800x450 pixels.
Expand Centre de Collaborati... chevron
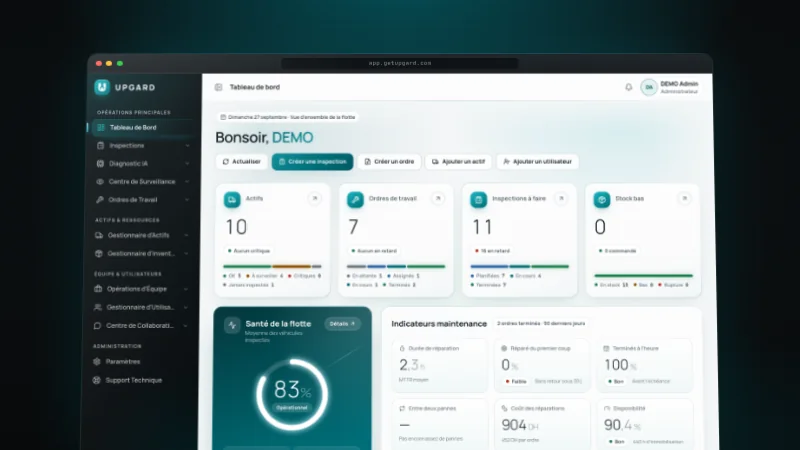point(185,326)
